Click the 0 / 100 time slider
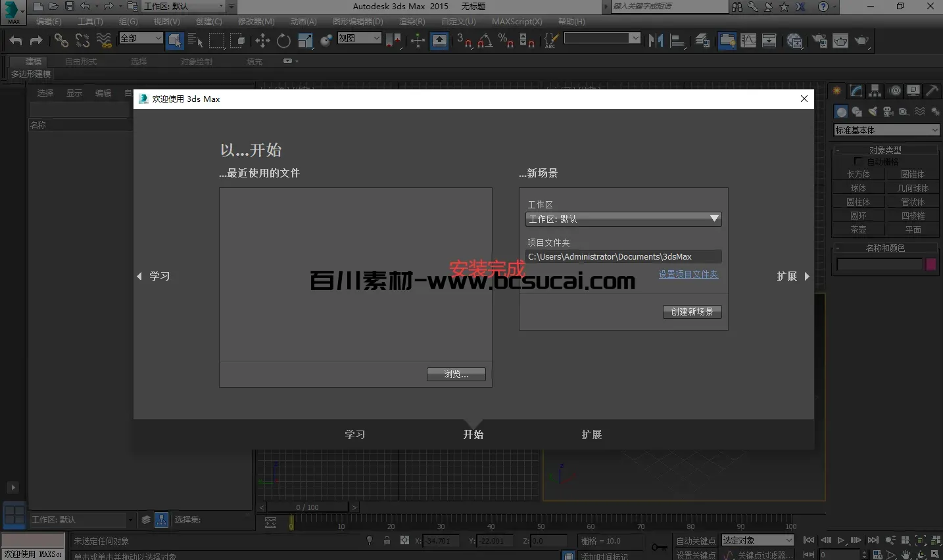This screenshot has height=560, width=943. 307,507
